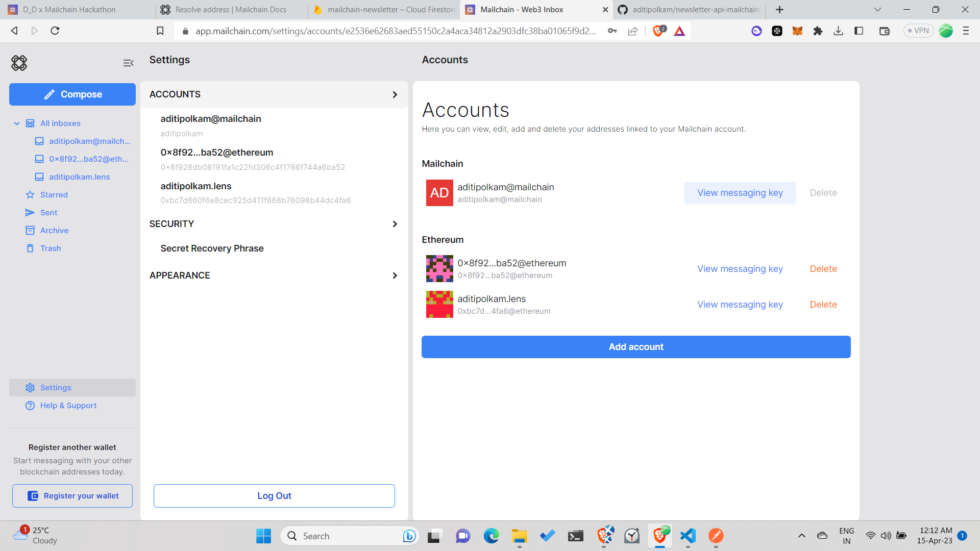Screen dimensions: 980x551
Task: Click Log Out button
Action: (275, 496)
